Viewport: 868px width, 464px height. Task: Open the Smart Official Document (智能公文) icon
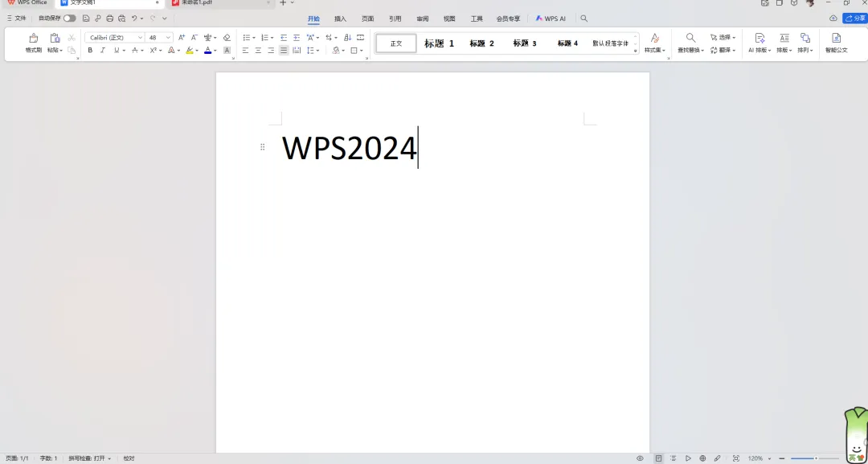click(837, 38)
